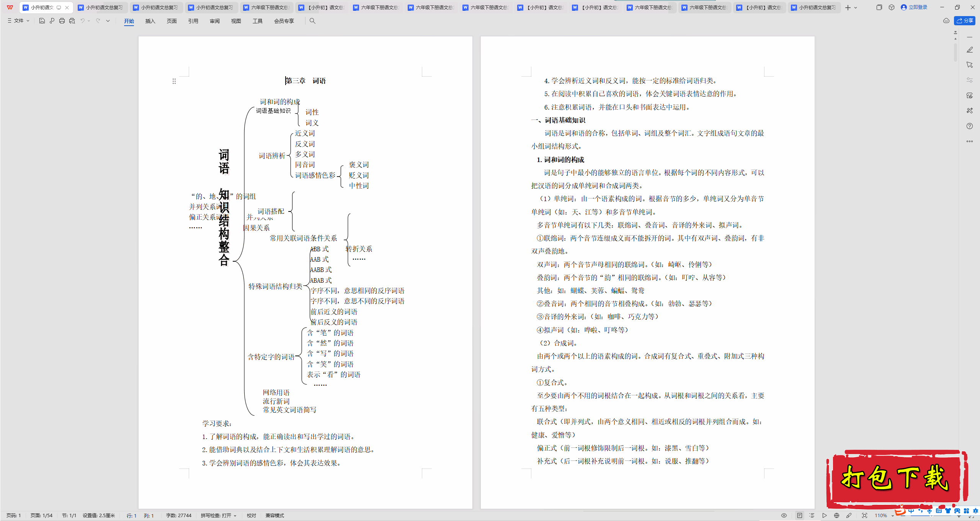980x521 pixels.
Task: Switch to web layout globe view
Action: click(x=836, y=516)
